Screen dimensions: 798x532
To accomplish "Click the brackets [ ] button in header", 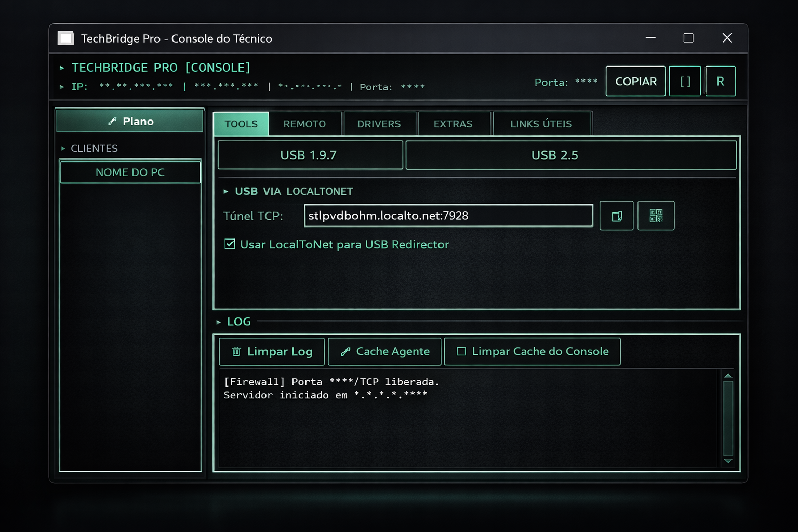I will pos(685,82).
